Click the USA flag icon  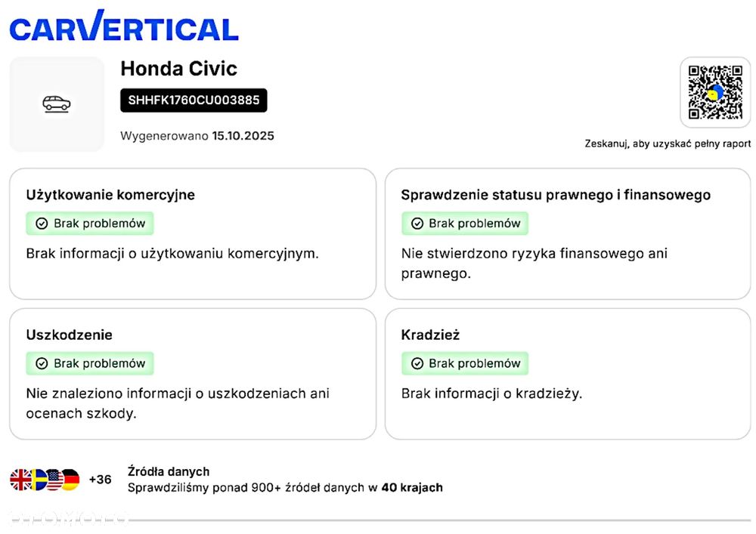[54, 480]
